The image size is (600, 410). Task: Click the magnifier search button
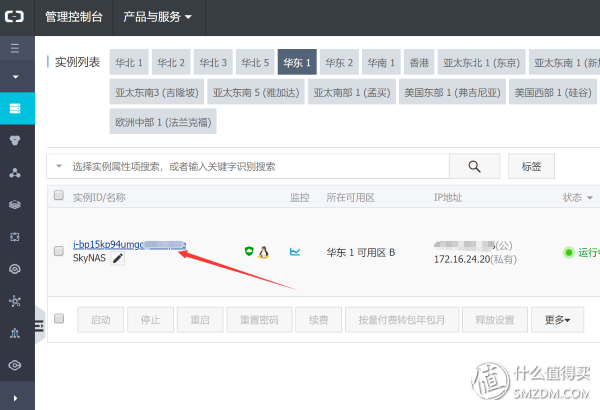tap(474, 166)
